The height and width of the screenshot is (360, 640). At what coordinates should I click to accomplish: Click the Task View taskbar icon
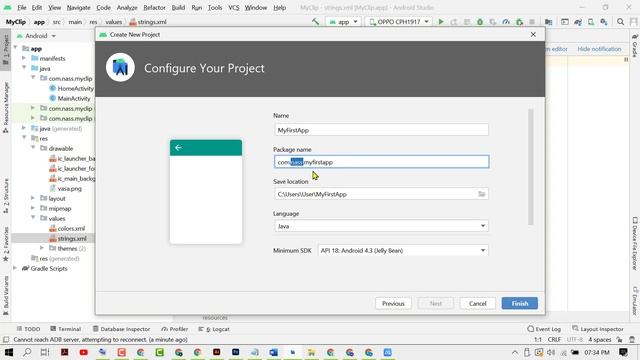[45, 352]
